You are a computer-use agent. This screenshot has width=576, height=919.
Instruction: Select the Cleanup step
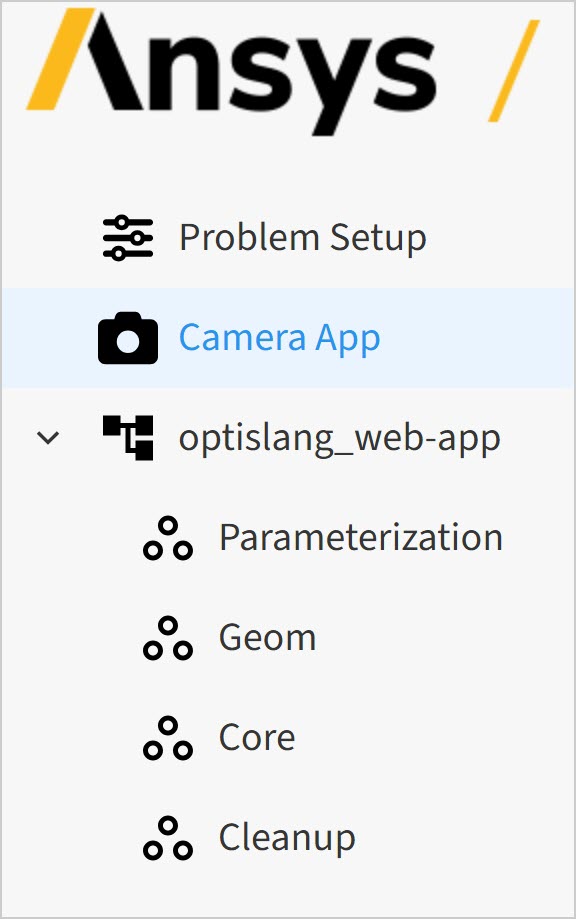(287, 838)
